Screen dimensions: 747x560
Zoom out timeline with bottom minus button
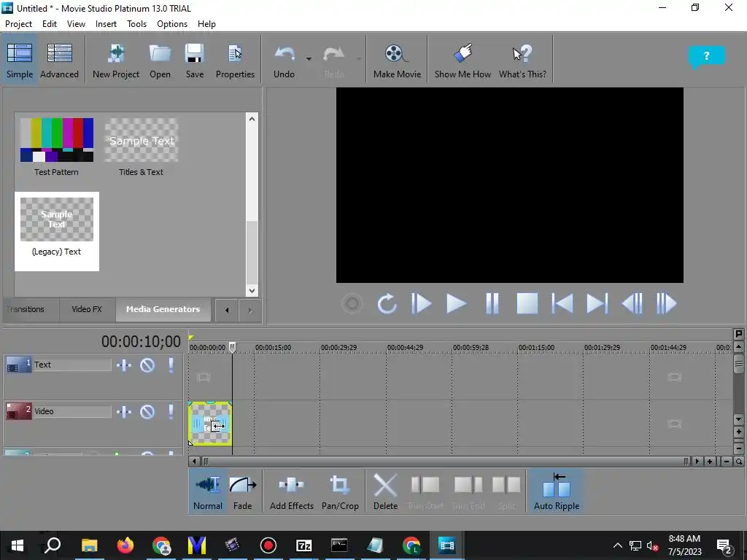726,462
